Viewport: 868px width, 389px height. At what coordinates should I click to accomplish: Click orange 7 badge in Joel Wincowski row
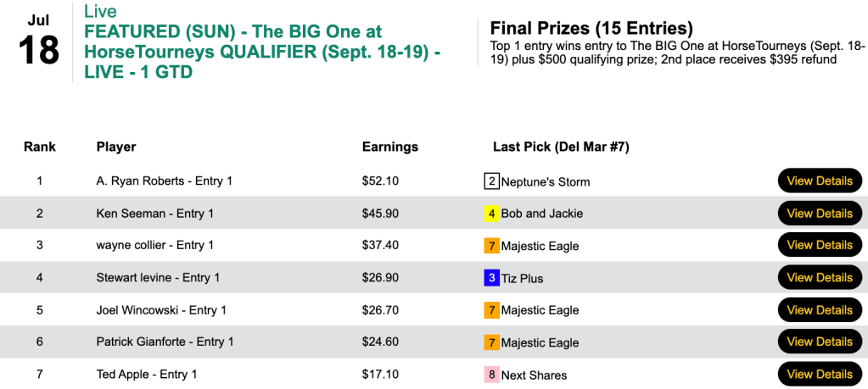point(491,310)
